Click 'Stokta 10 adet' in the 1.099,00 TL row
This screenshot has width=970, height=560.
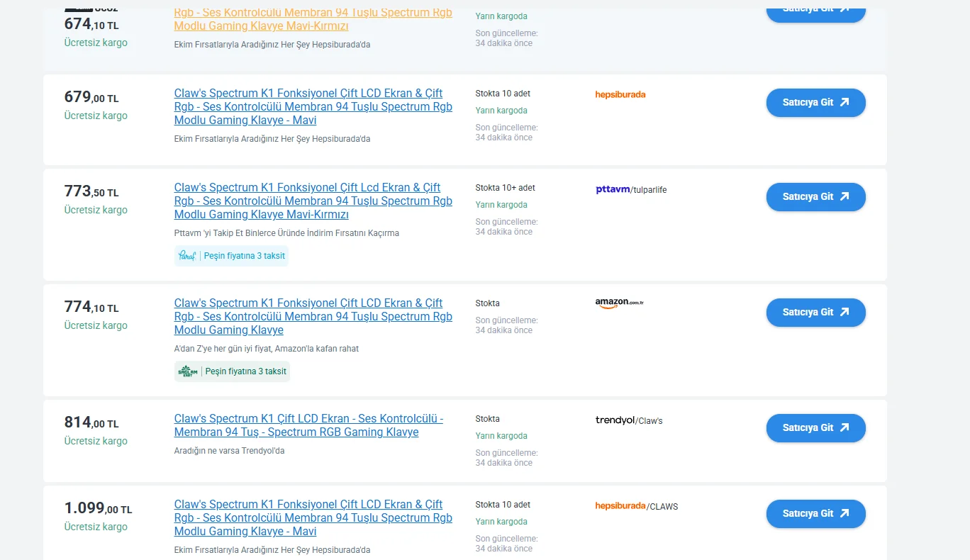503,505
